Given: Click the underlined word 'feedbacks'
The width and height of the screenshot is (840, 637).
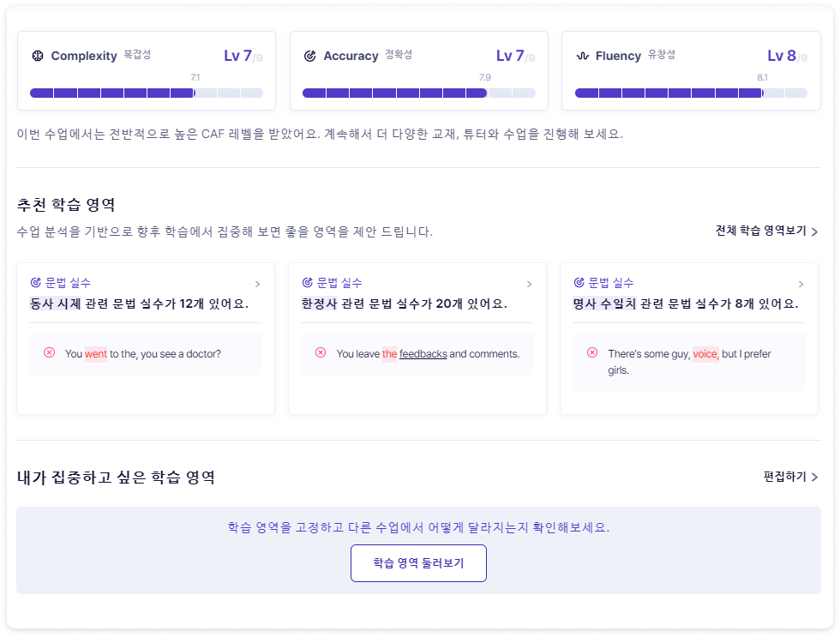Looking at the screenshot, I should [x=423, y=354].
